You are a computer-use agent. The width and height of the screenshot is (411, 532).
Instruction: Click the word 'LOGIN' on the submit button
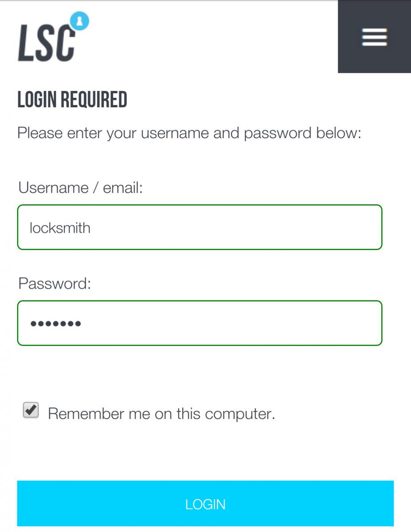[205, 504]
